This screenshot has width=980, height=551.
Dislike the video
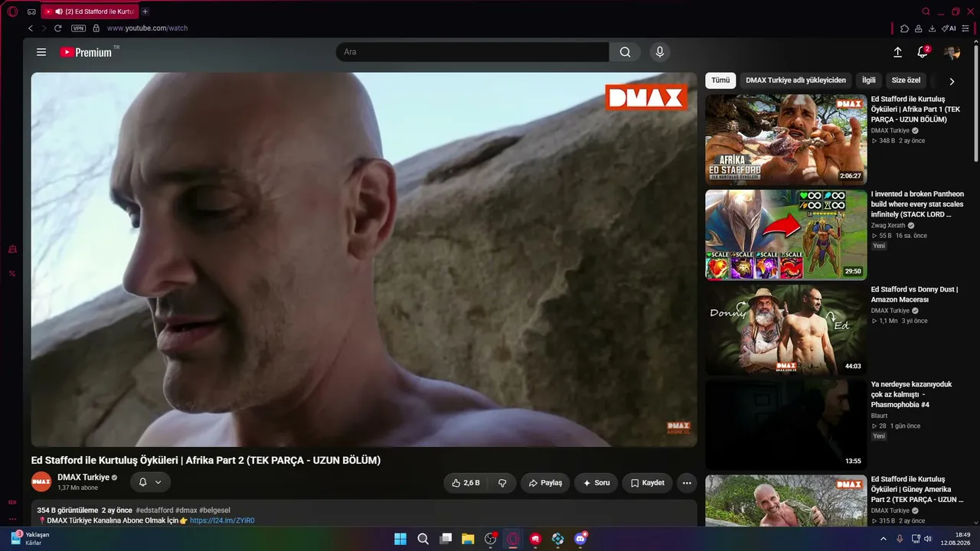pos(502,483)
